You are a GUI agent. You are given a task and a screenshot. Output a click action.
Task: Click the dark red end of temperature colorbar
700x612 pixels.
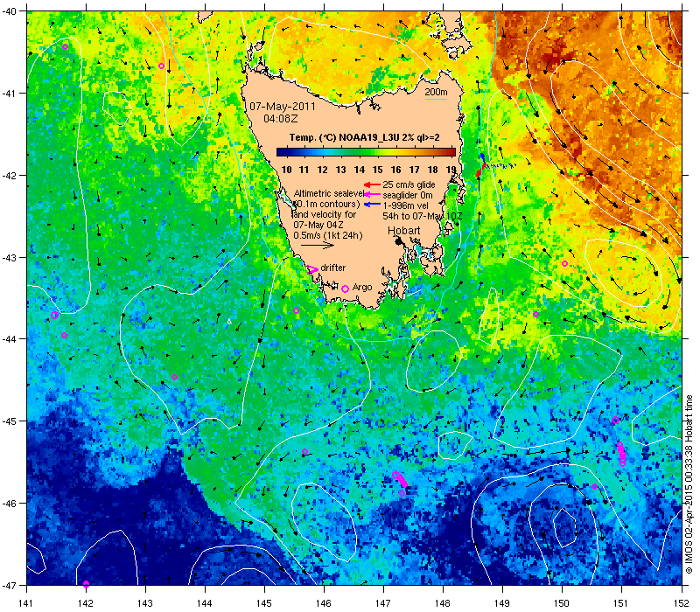(x=451, y=152)
